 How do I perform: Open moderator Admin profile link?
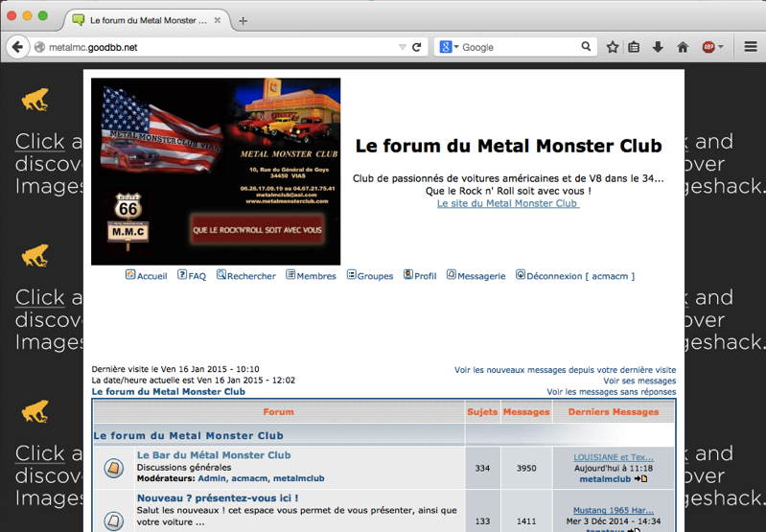click(x=212, y=478)
